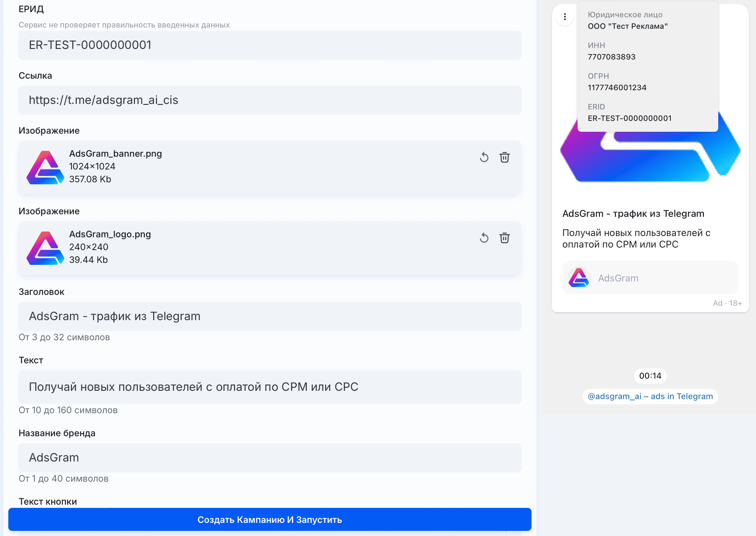
Task: Click Создать Кампанию И Запустить button
Action: (270, 519)
